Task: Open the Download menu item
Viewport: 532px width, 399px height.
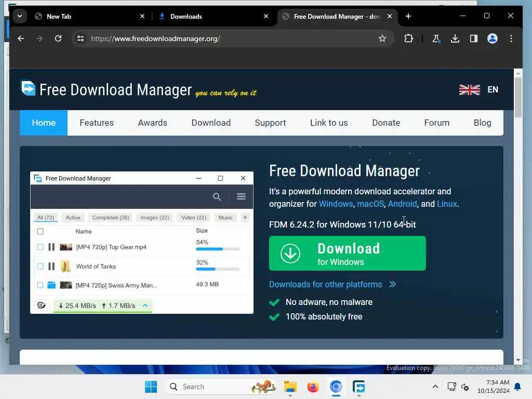Action: click(211, 123)
